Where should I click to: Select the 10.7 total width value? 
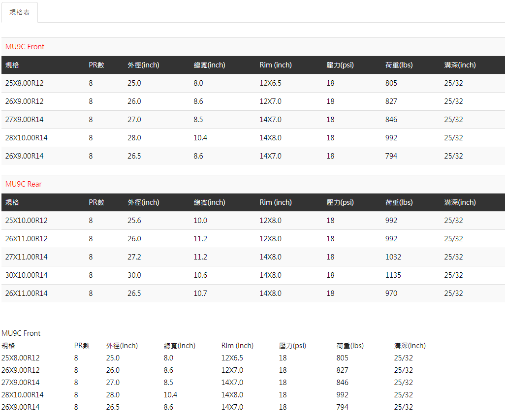coord(200,293)
